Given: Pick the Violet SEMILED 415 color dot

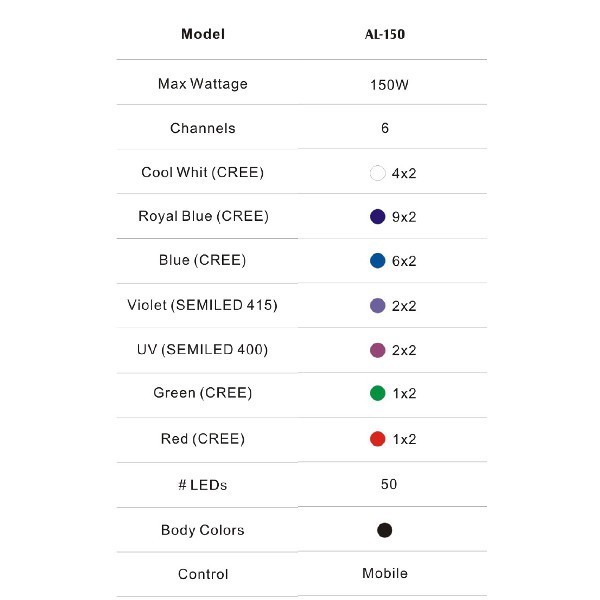Looking at the screenshot, I should 377,306.
